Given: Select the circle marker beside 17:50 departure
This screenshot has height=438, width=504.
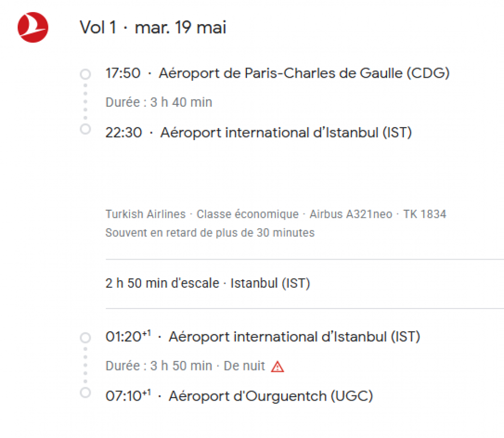Looking at the screenshot, I should (x=85, y=75).
